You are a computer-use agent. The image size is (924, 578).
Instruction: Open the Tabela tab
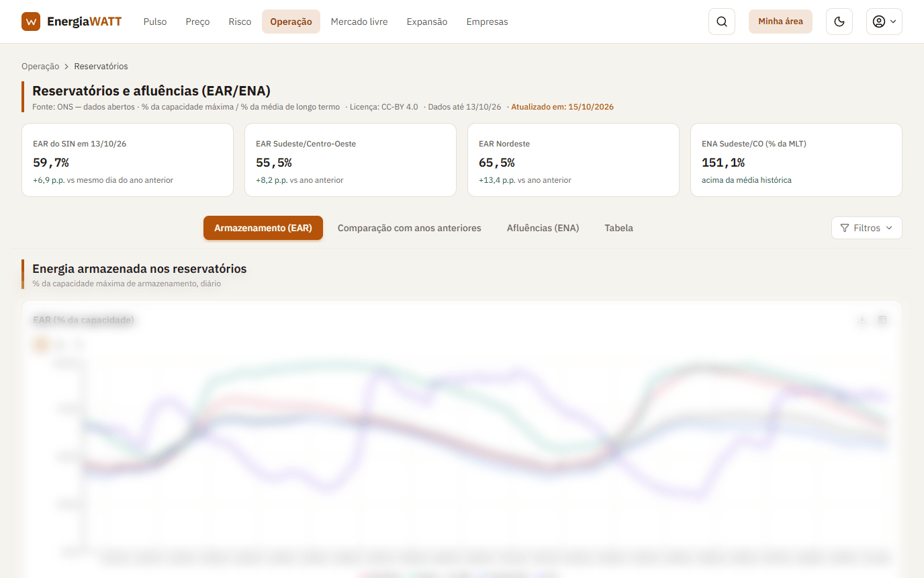[618, 228]
